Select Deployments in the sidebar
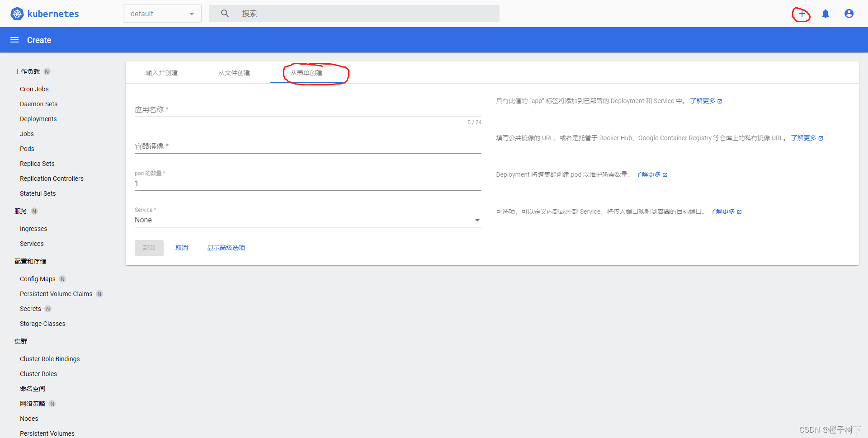The width and height of the screenshot is (868, 438). tap(38, 119)
